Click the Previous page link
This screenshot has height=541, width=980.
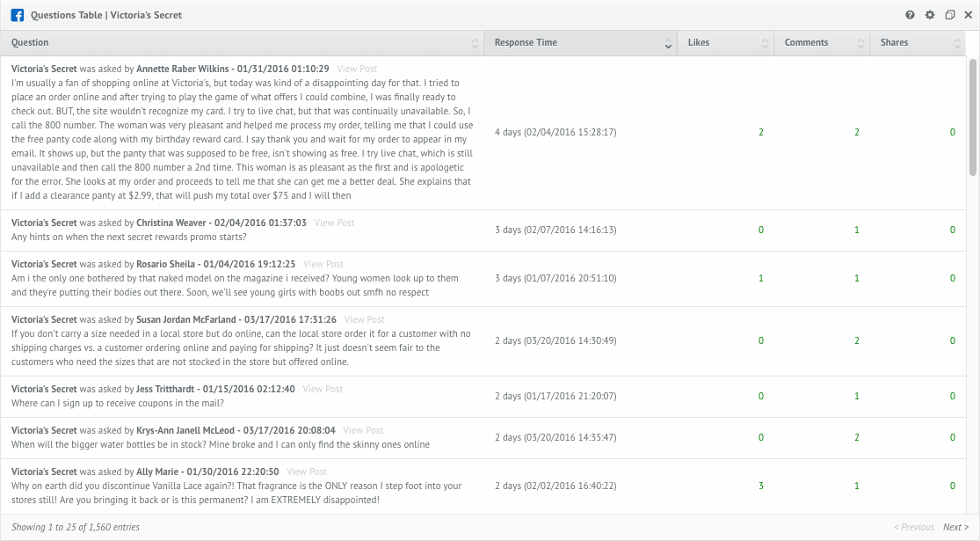point(914,527)
